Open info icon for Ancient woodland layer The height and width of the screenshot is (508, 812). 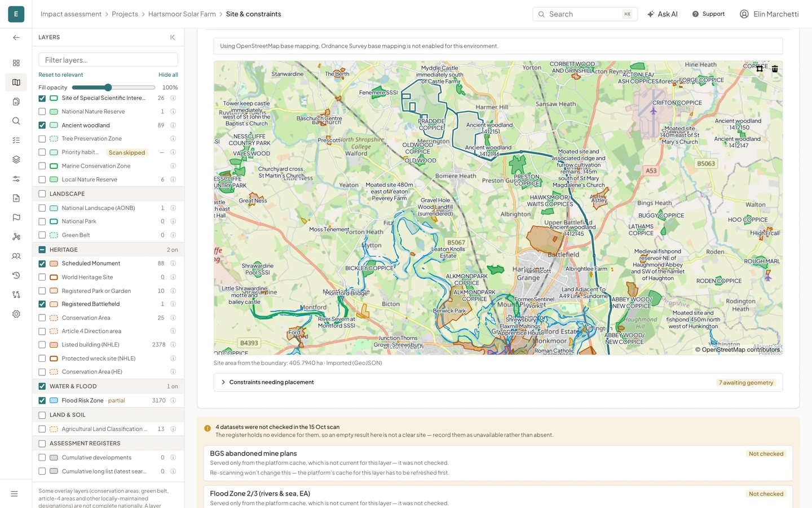click(x=173, y=125)
